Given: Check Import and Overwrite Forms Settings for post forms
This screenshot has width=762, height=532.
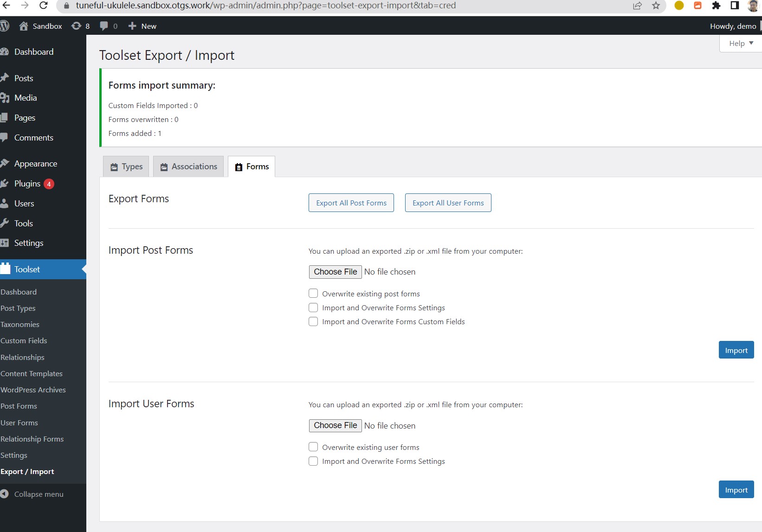Looking at the screenshot, I should pyautogui.click(x=313, y=308).
